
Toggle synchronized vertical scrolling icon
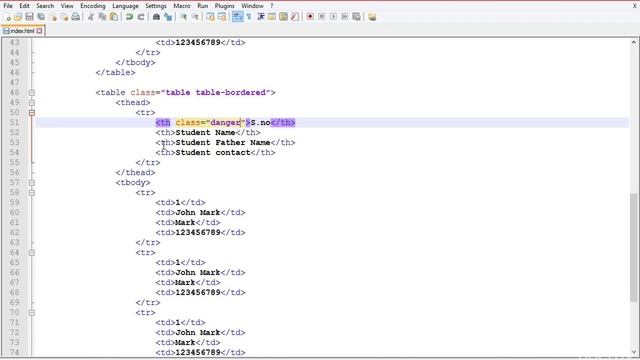[x=210, y=17]
